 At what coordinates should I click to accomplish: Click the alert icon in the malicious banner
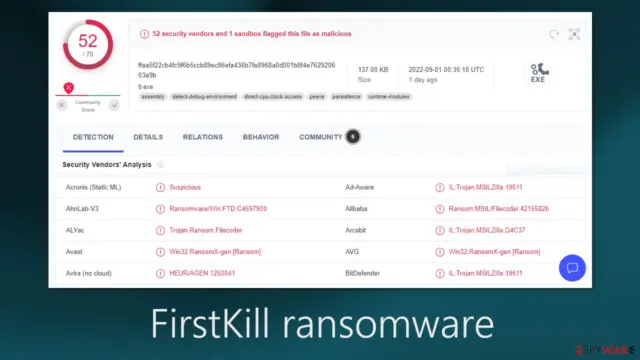click(144, 34)
